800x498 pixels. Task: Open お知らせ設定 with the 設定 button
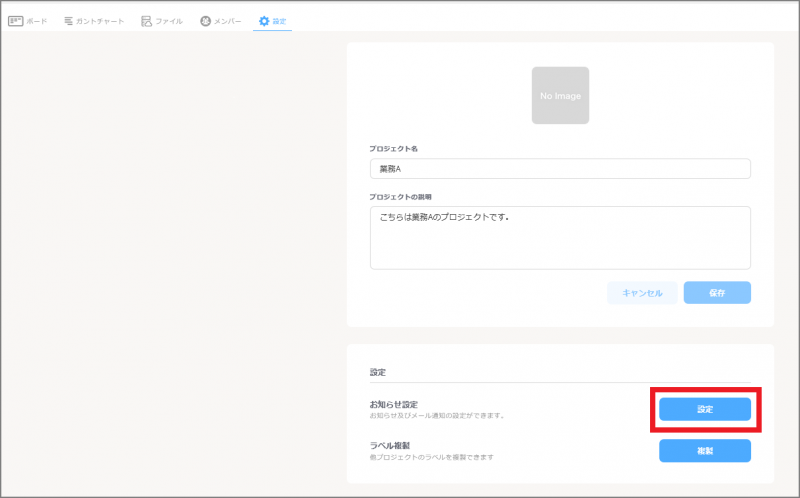pos(705,409)
